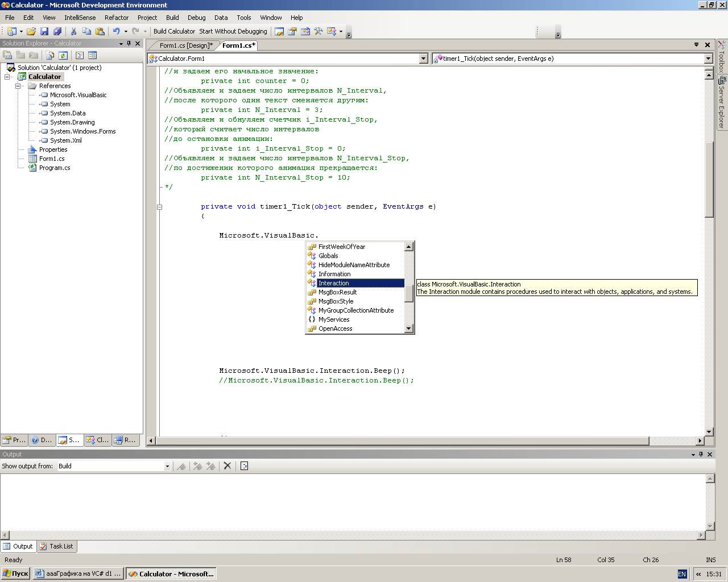Click the Open File folder icon
728x582 pixels.
[31, 31]
